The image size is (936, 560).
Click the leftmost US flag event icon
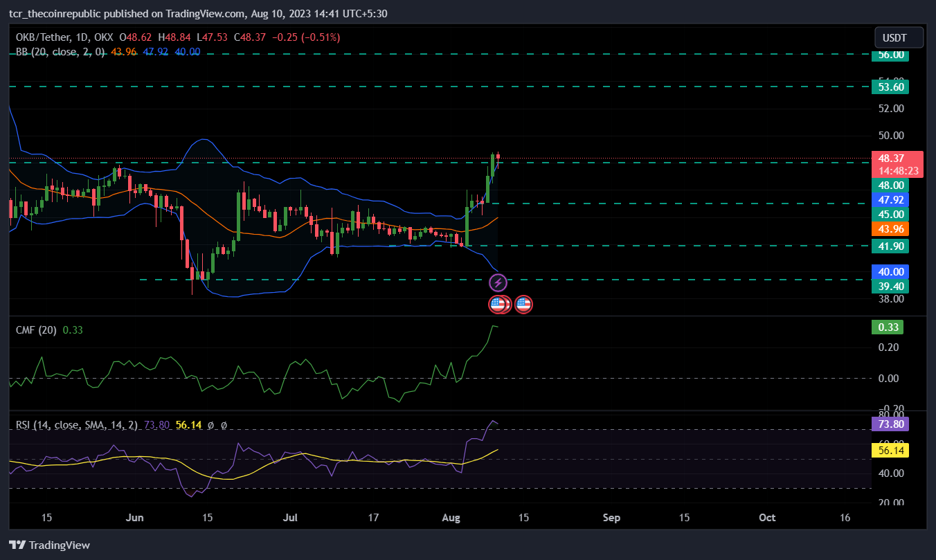[497, 304]
